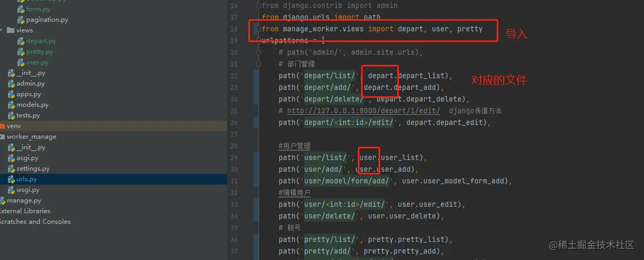Click the 'user/delete/' string on line 34
The image size is (644, 260).
pos(329,216)
